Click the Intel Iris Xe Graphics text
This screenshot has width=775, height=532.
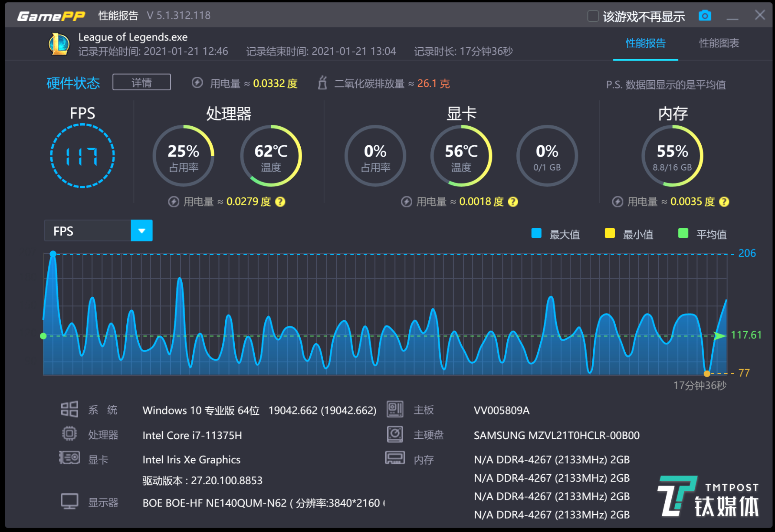coord(191,460)
